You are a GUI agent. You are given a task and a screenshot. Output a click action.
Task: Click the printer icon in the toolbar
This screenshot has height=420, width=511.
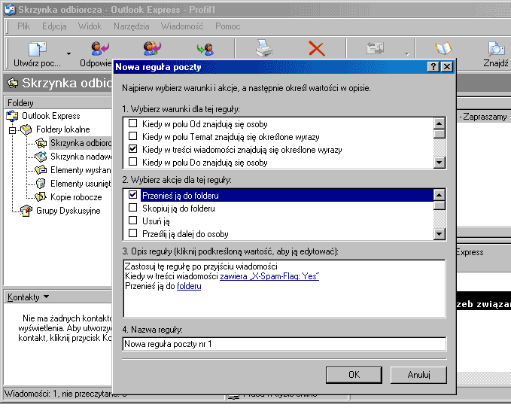pyautogui.click(x=263, y=50)
